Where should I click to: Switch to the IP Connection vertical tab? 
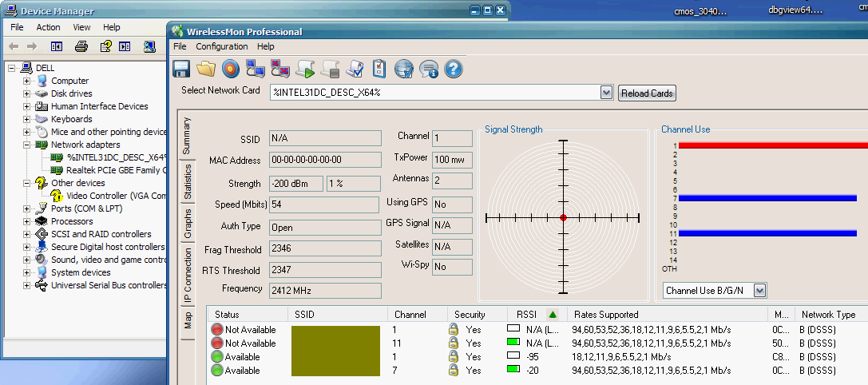(x=187, y=276)
